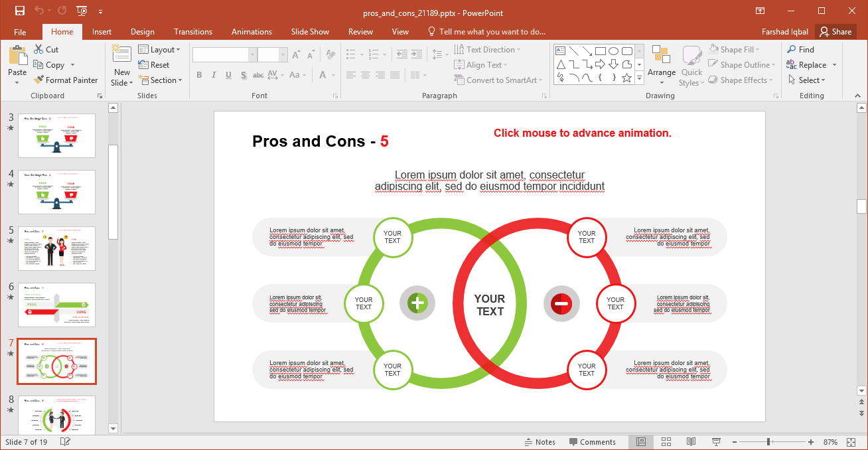Click the Share button
868x450 pixels.
point(835,32)
